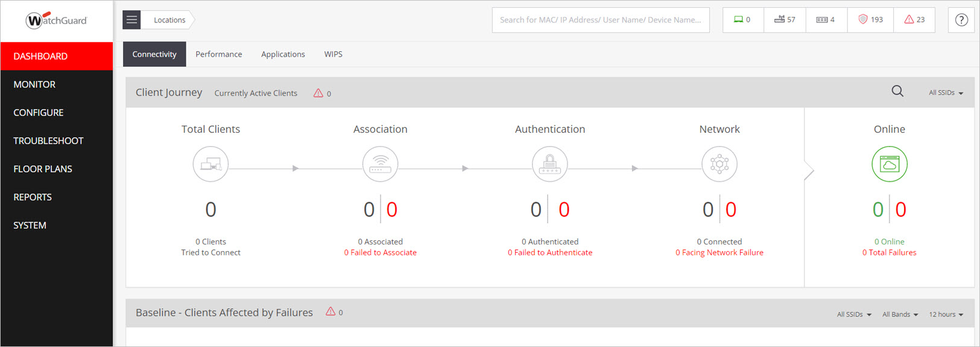Click the Association access point icon
Image resolution: width=980 pixels, height=347 pixels.
(380, 164)
